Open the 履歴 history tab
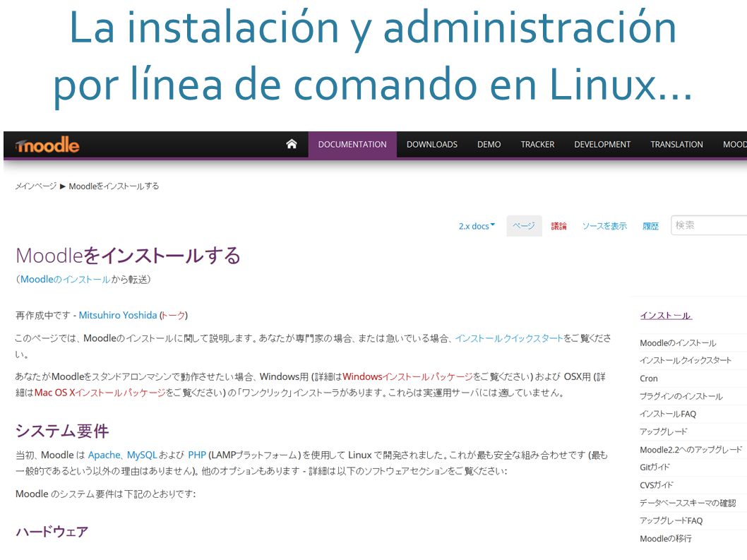Screen dimensions: 747x560 (650, 226)
